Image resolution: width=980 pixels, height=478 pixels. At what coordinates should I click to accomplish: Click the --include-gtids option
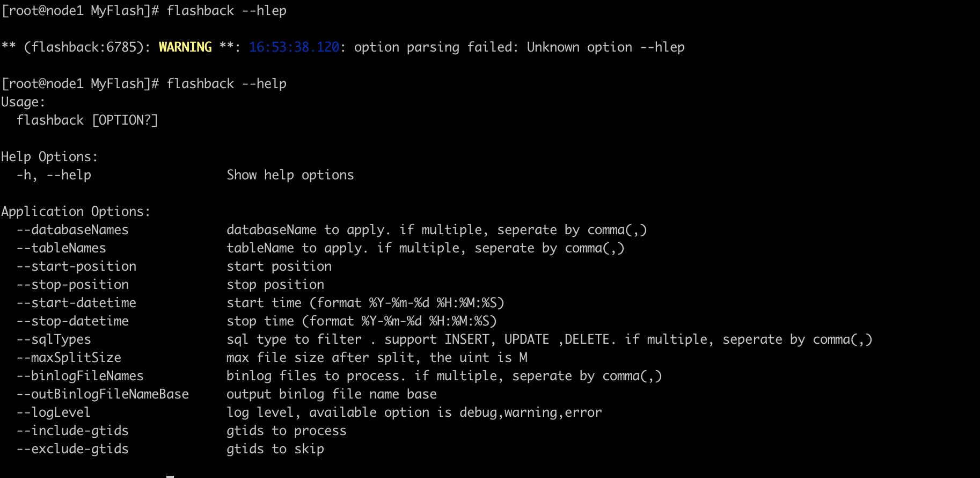tap(72, 431)
